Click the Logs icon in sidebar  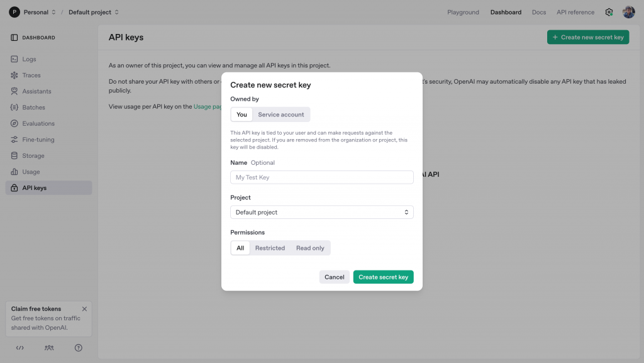point(14,59)
